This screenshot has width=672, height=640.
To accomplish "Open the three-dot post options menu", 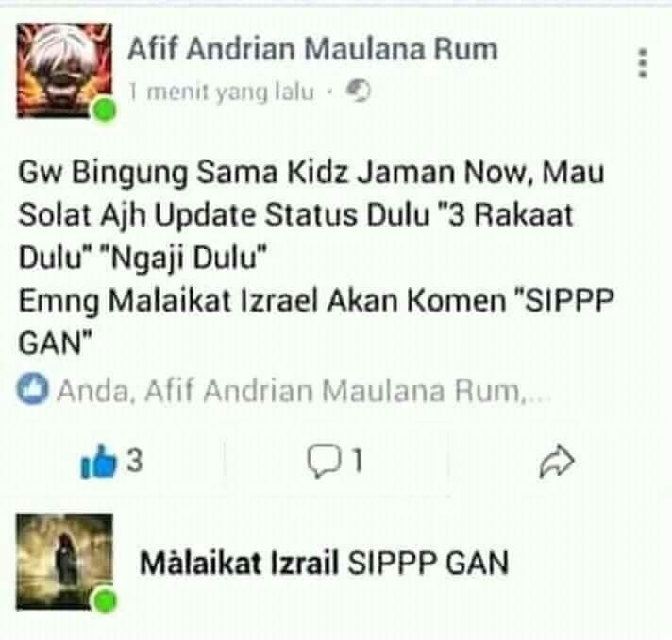I will tap(642, 63).
